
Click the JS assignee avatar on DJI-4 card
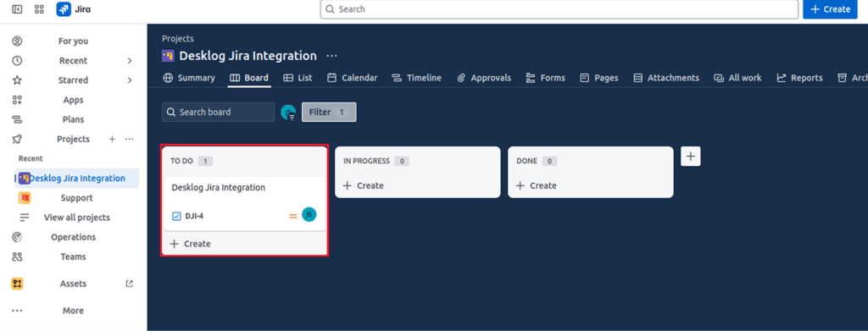[309, 215]
